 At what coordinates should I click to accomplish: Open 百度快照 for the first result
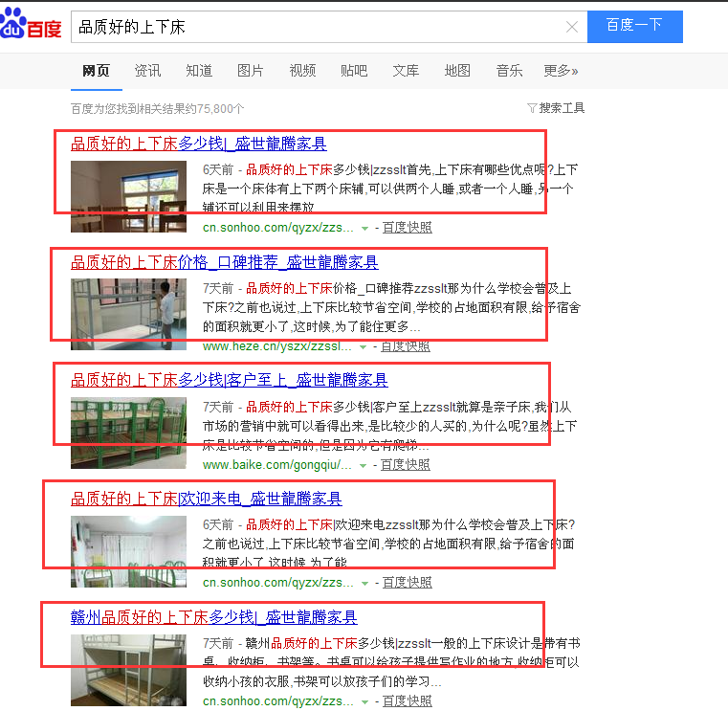[x=408, y=228]
